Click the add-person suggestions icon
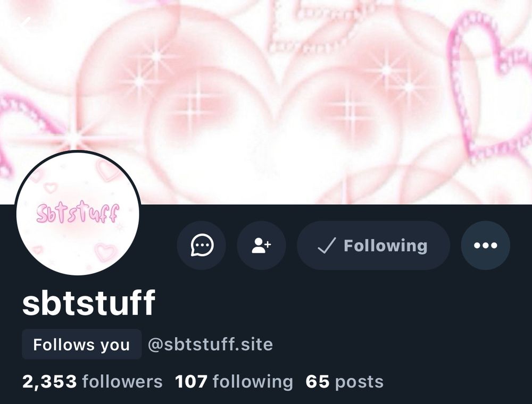The height and width of the screenshot is (404, 532). 261,245
